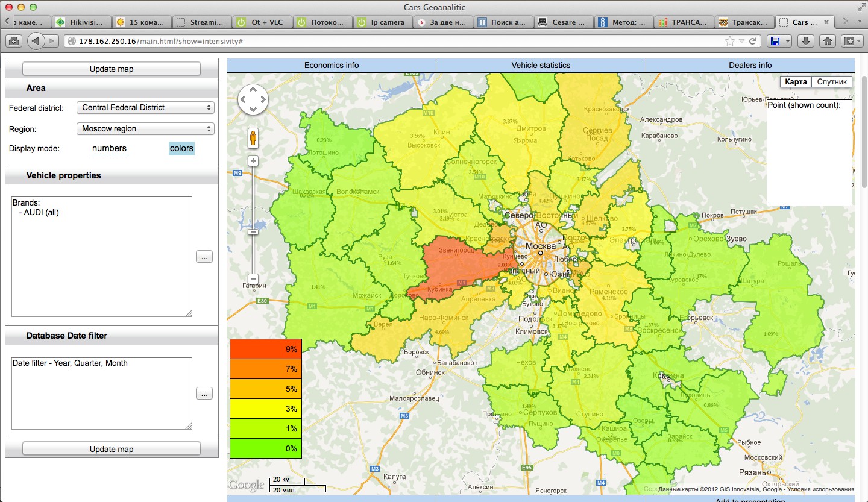Open the Federal district dropdown
Image resolution: width=868 pixels, height=502 pixels.
pyautogui.click(x=145, y=108)
